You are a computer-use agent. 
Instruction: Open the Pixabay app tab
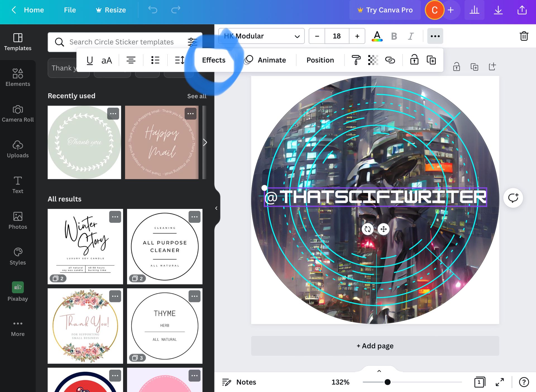18,292
